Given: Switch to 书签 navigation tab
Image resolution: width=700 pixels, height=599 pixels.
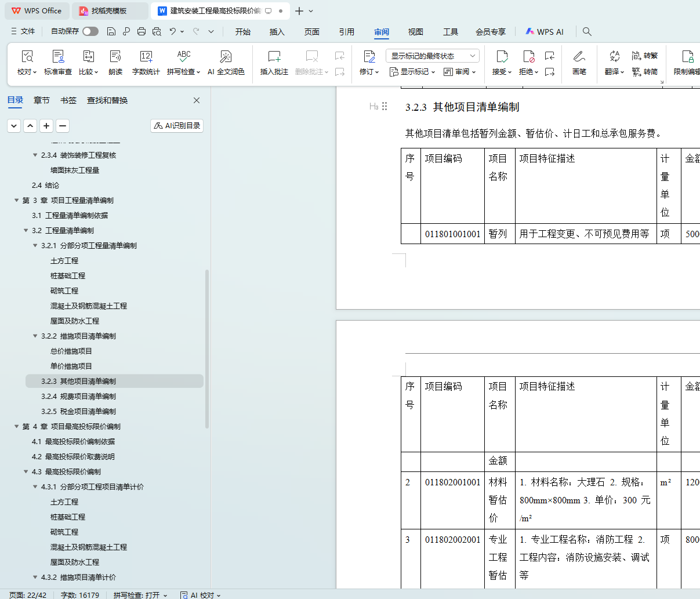Looking at the screenshot, I should click(x=68, y=100).
